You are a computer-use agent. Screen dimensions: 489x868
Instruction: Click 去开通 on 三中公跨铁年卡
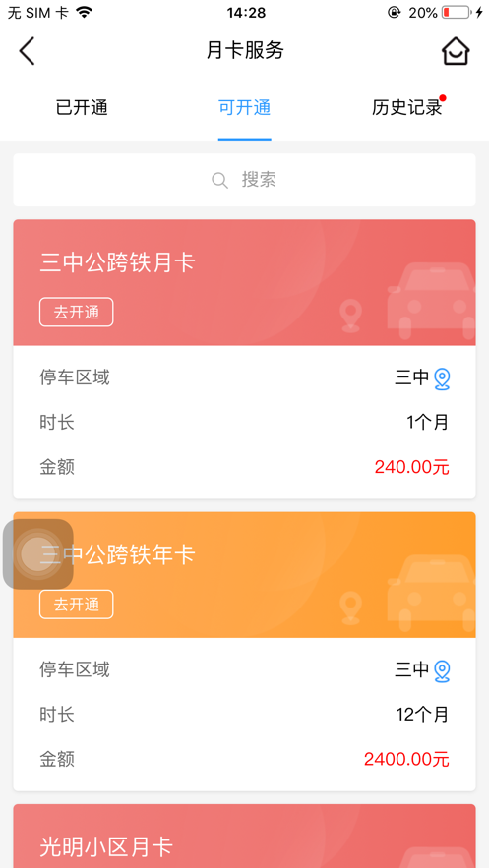[x=77, y=605]
